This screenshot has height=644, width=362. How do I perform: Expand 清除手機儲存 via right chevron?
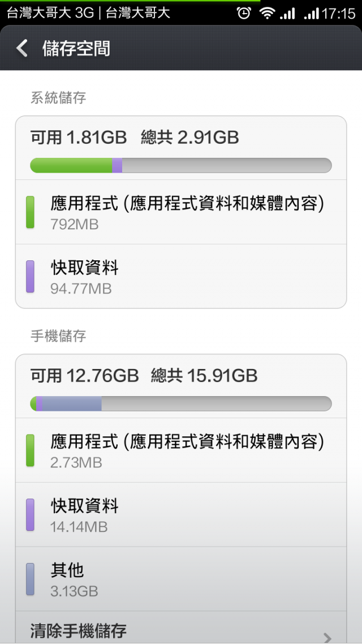[327, 636]
